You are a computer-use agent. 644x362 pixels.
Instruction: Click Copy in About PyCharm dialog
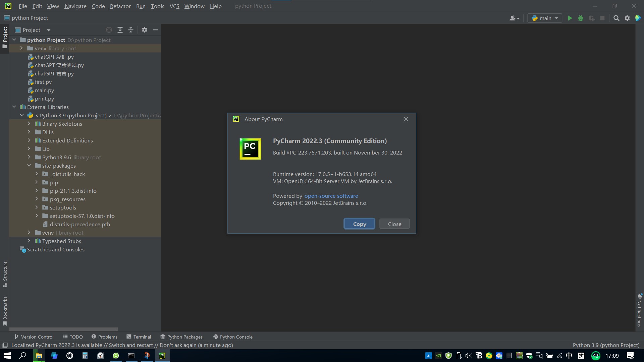click(359, 224)
